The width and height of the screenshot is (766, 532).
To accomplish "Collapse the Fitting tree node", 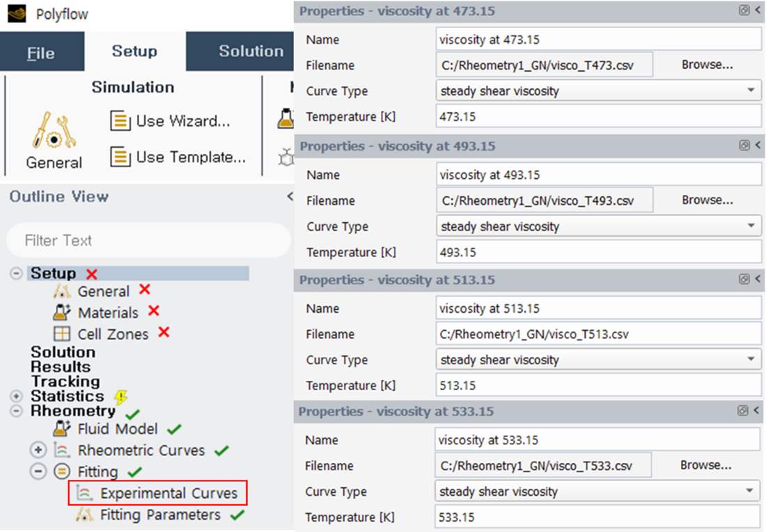I will click(38, 472).
